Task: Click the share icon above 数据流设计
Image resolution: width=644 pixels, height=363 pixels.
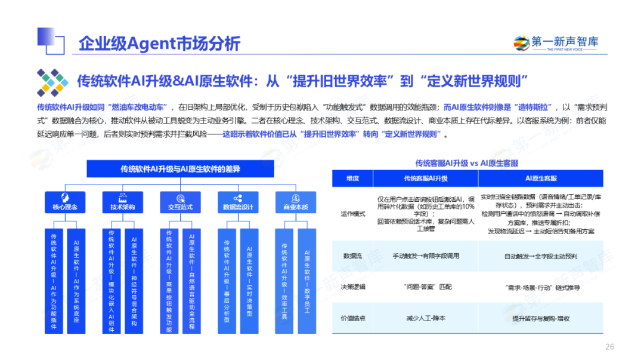Action: [238, 198]
